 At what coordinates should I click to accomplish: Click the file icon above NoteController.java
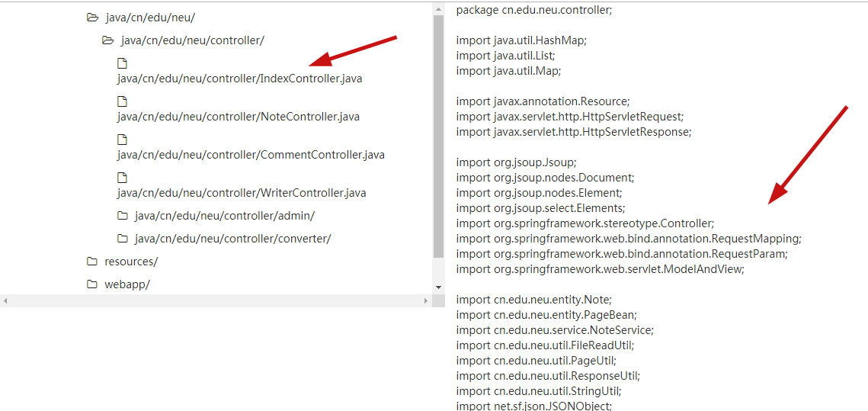point(123,101)
